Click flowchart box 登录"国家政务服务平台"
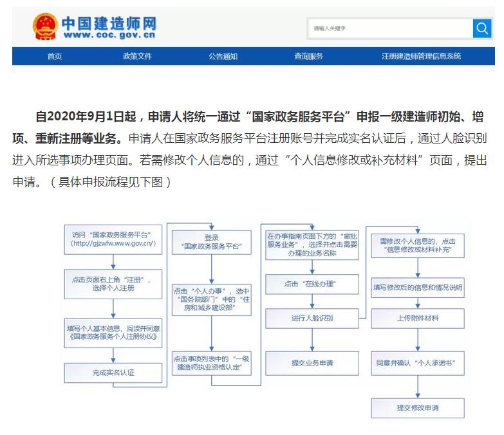Viewport: 504px width, 435px height. pos(212,242)
